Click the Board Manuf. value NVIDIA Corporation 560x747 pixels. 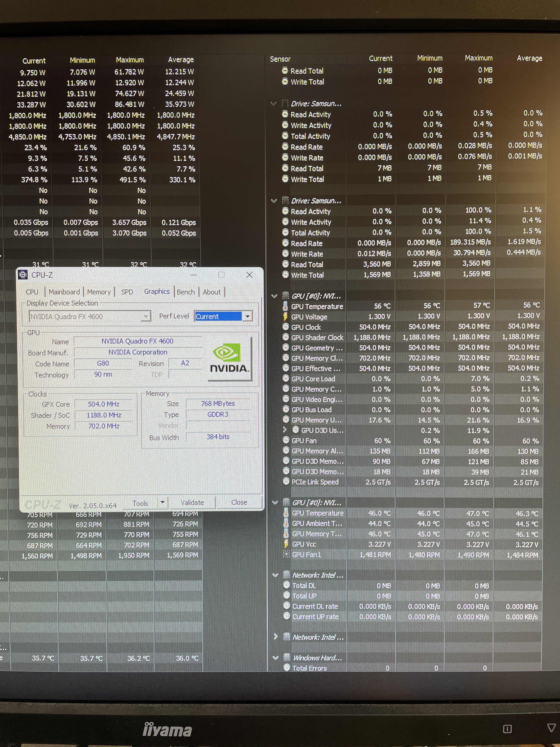[x=138, y=352]
